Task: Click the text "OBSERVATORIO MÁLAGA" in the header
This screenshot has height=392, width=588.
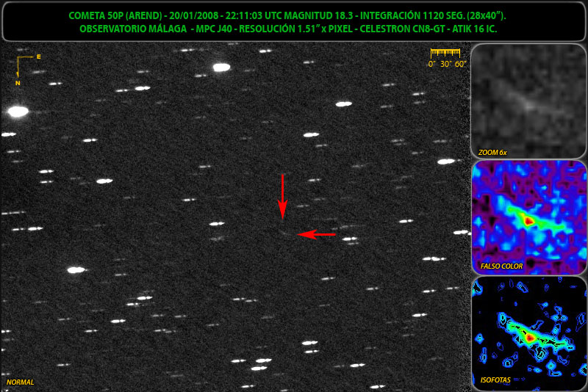Action: (x=133, y=29)
